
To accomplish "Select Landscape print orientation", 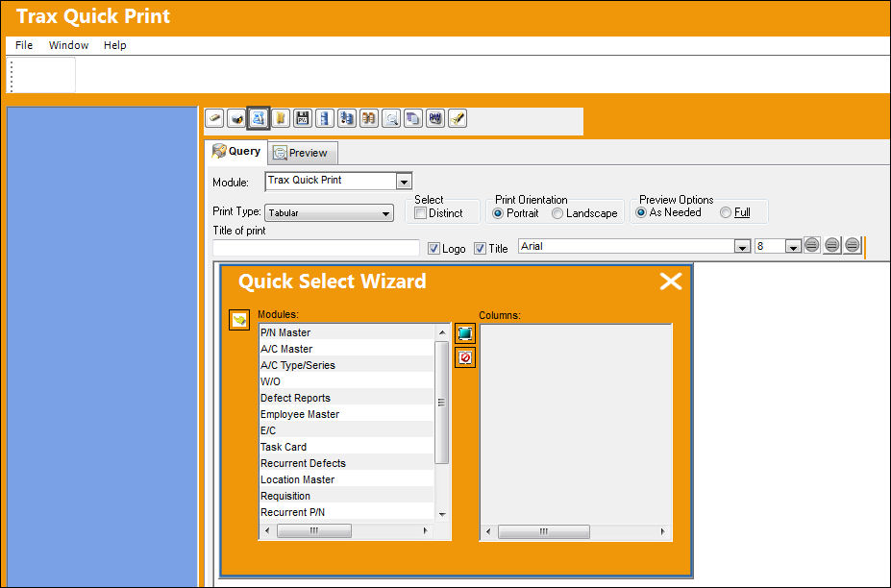I will (557, 213).
